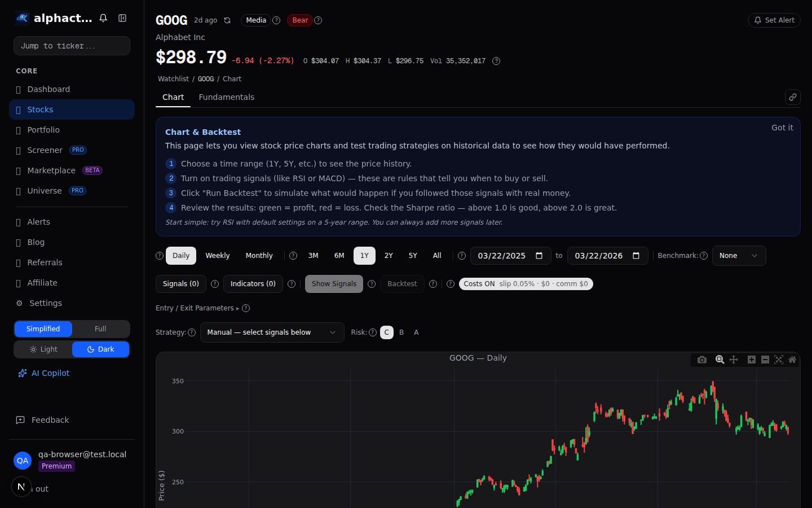Viewport: 812px width, 508px height.
Task: Activate the pan tool in chart toolbar
Action: coord(734,360)
